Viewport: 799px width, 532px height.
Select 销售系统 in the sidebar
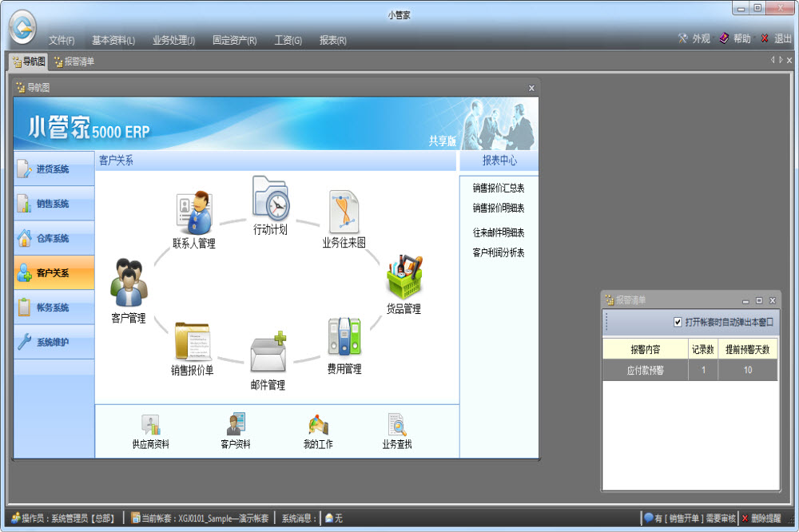coord(53,204)
